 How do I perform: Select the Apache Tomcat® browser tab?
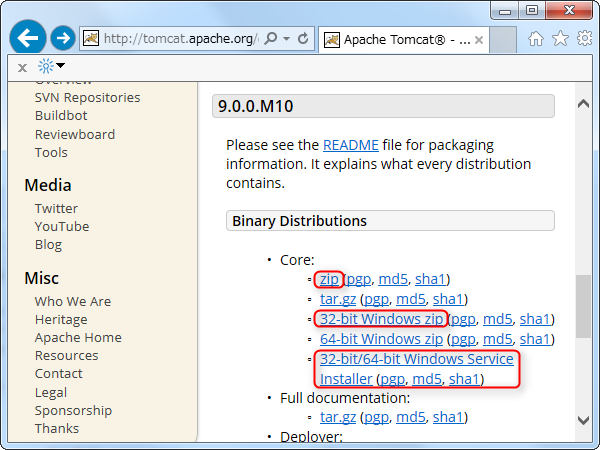[x=403, y=40]
